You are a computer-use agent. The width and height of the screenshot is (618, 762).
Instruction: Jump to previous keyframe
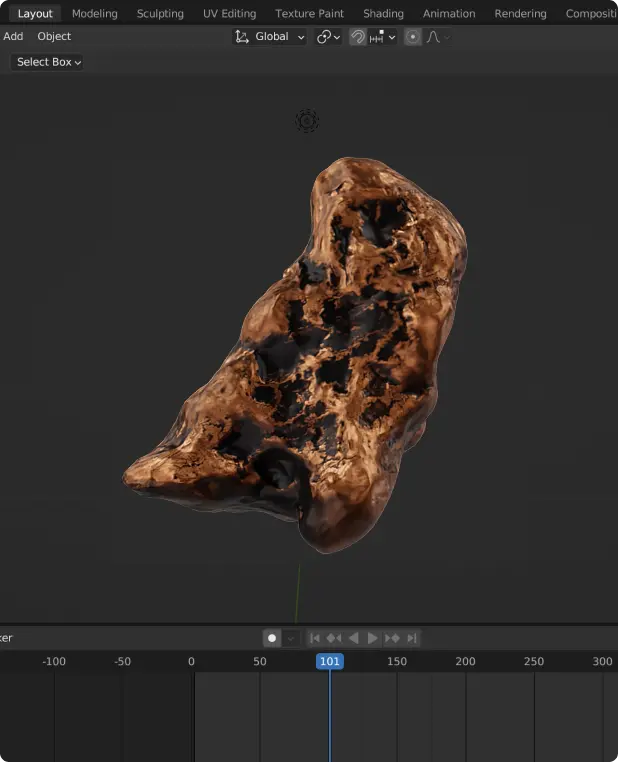pyautogui.click(x=333, y=638)
